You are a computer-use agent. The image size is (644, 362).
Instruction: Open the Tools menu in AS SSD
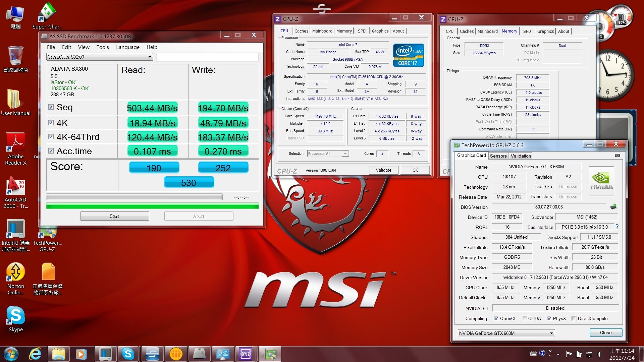pyautogui.click(x=103, y=47)
